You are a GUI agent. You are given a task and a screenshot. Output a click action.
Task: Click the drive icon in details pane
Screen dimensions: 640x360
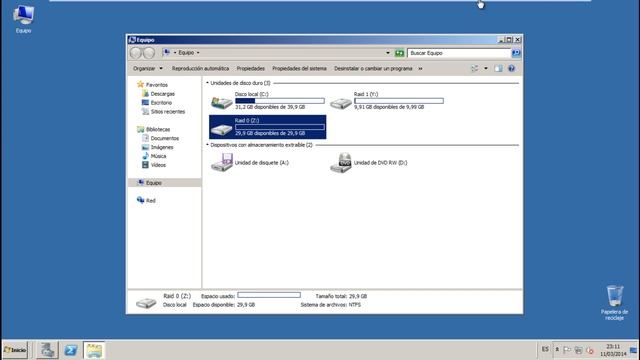pos(146,302)
